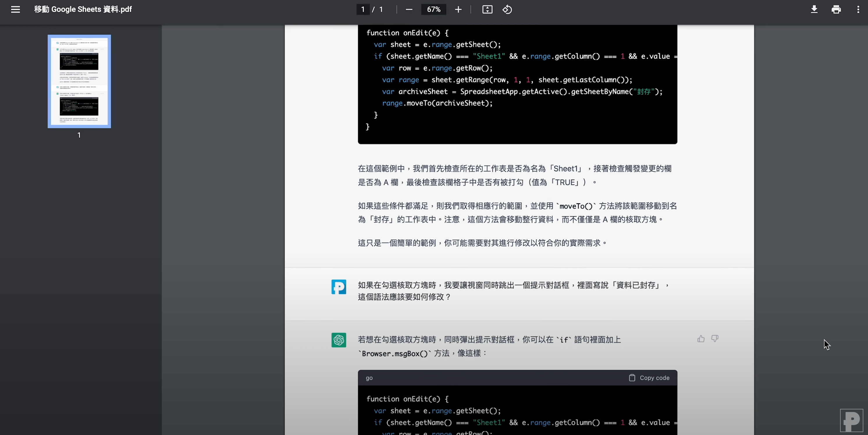Click the thumbs down icon
868x435 pixels.
(x=715, y=339)
